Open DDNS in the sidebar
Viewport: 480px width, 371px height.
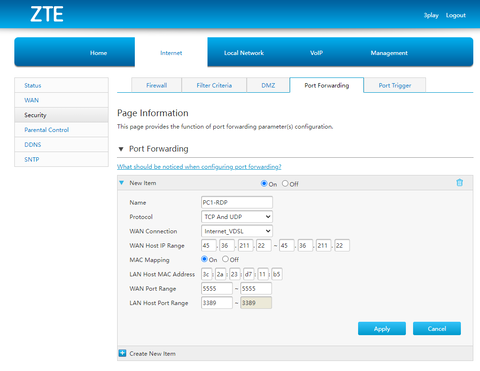point(61,144)
